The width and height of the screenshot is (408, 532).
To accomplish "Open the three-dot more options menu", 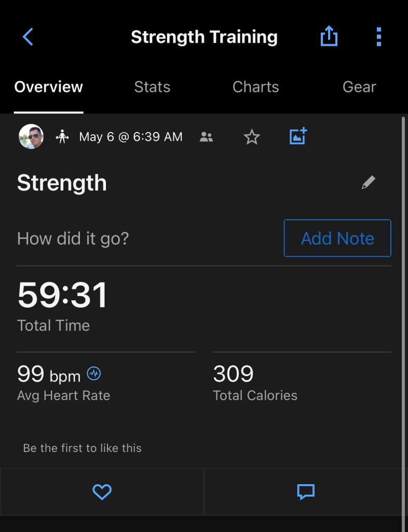I will 378,37.
